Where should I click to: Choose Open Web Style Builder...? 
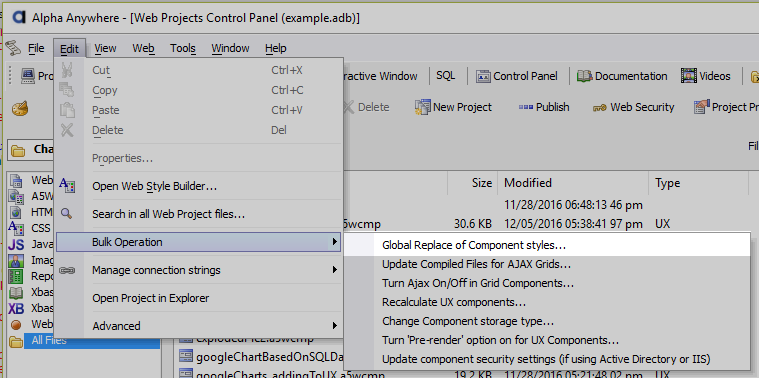click(154, 186)
